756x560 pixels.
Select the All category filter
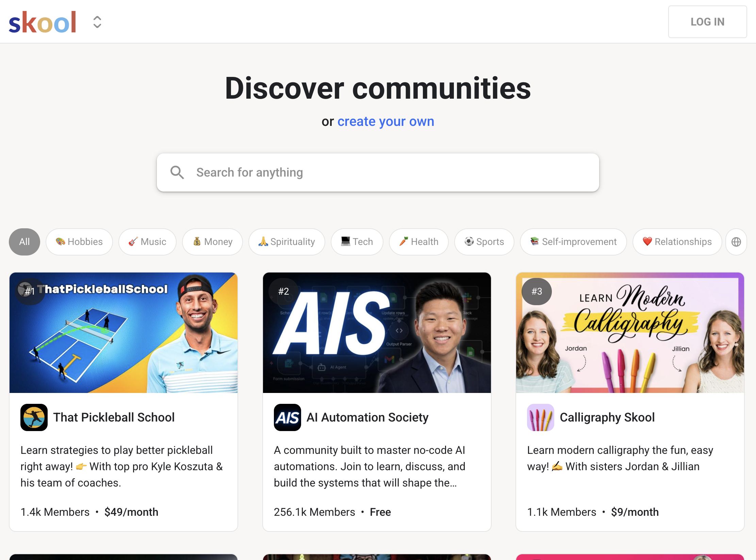click(24, 242)
